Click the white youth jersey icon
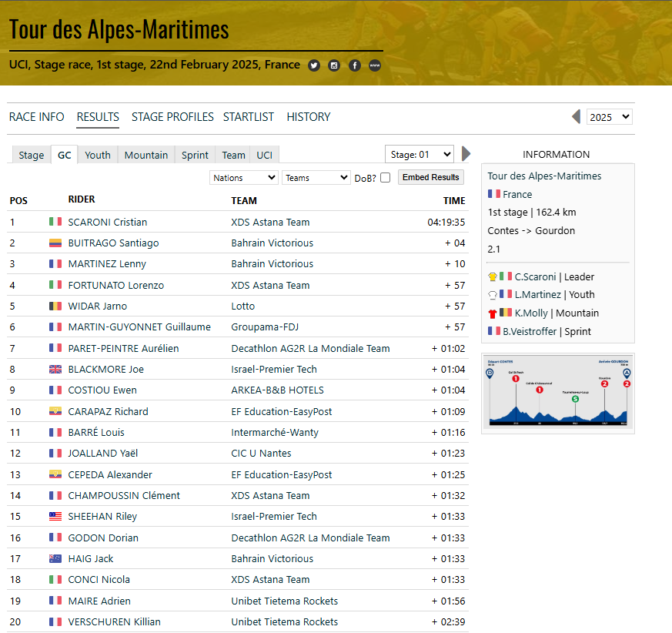Screen dimensions: 672x633 493,295
